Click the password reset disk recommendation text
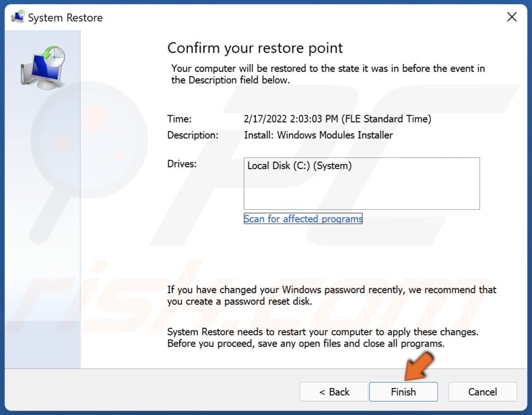Screen dimensions: 532x415 pyautogui.click(x=331, y=295)
